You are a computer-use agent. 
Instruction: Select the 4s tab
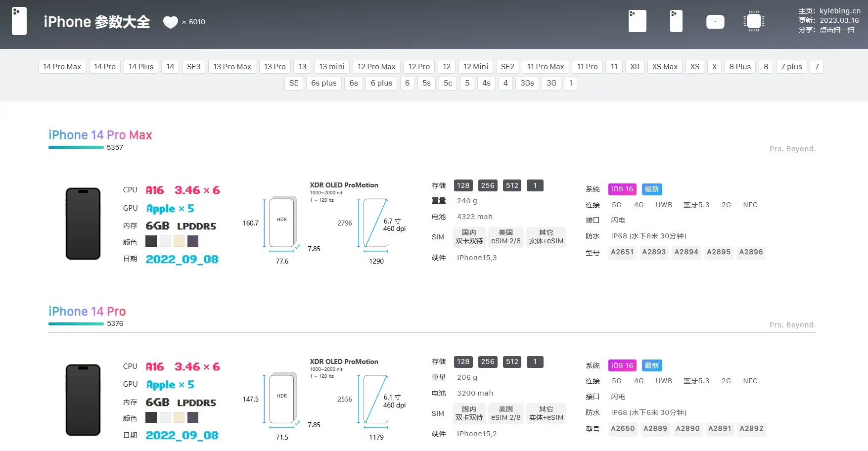(x=486, y=83)
